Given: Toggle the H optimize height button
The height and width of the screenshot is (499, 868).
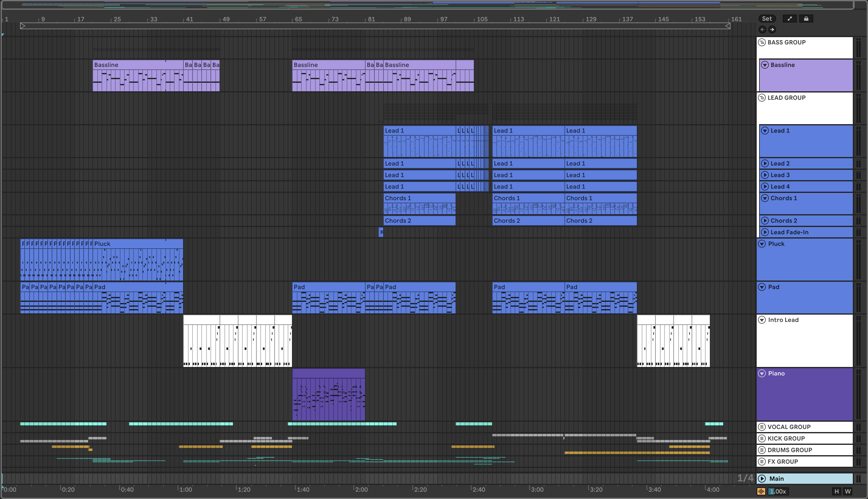Looking at the screenshot, I should tap(836, 491).
